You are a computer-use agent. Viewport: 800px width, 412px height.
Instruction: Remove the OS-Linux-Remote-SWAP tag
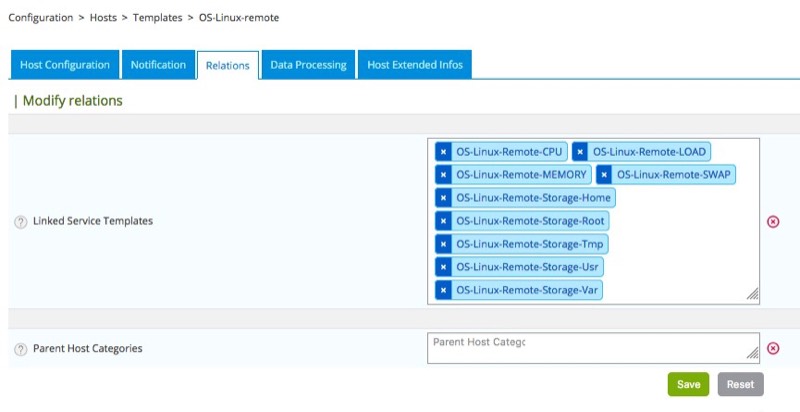(604, 175)
